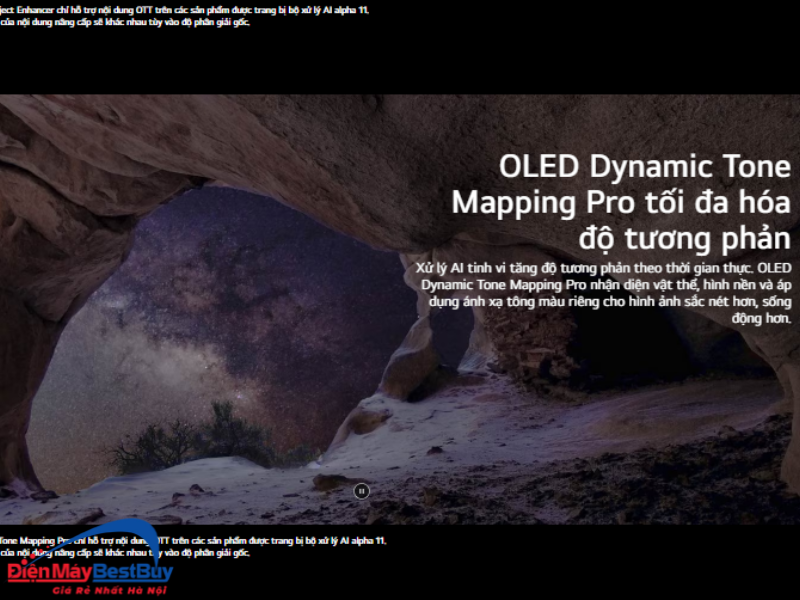Image resolution: width=800 pixels, height=600 pixels.
Task: Click the top Object Enhancer footnote line
Action: coord(190,9)
